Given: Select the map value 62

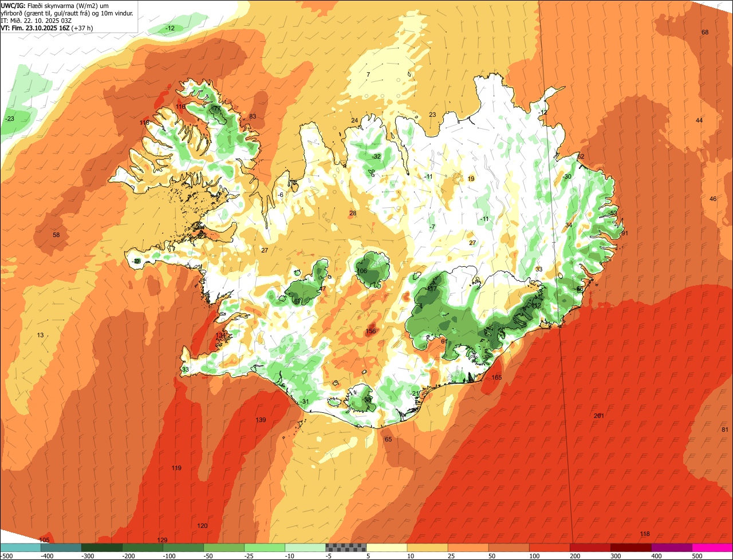Looking at the screenshot, I should [581, 156].
